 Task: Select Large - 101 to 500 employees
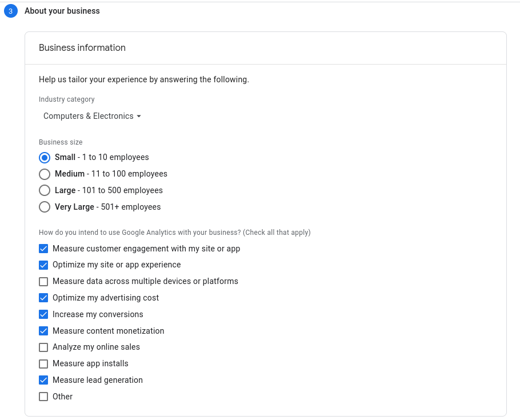pyautogui.click(x=45, y=190)
